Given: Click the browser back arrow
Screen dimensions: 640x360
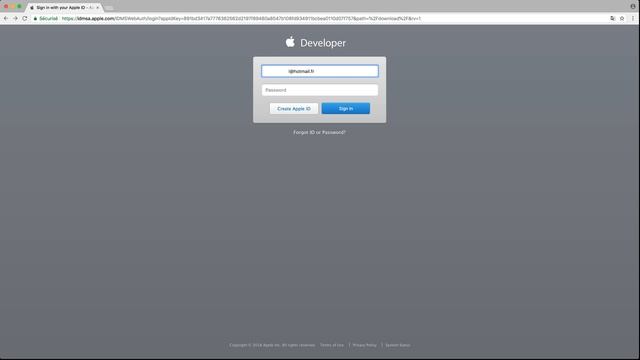Looking at the screenshot, I should coord(6,18).
